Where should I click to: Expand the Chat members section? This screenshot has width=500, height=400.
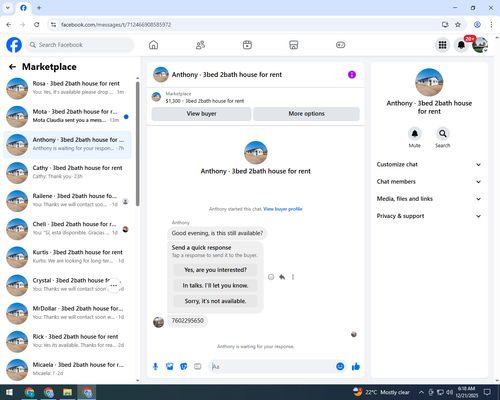429,182
